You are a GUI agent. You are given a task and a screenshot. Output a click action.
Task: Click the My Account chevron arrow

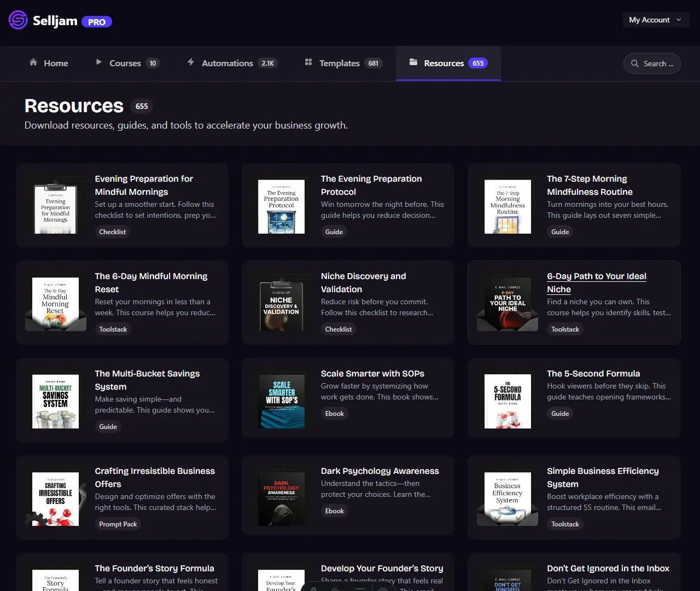coord(679,20)
